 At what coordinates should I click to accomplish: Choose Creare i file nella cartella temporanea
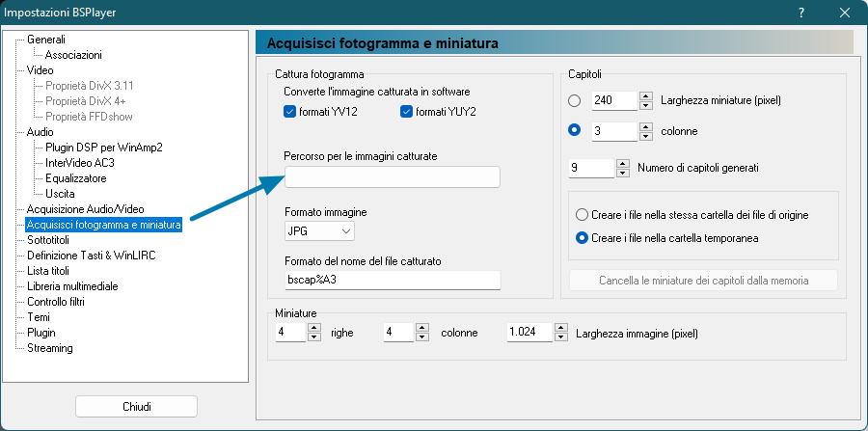[582, 238]
